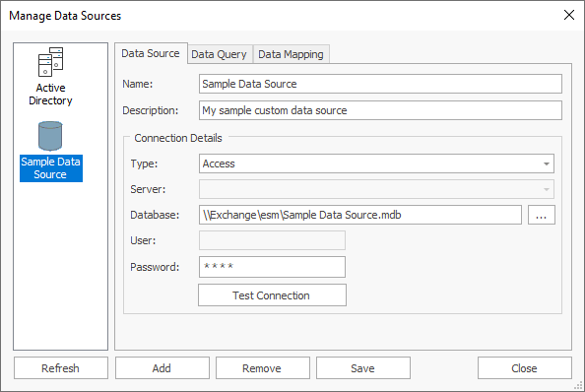585x392 pixels.
Task: Browse for database with ellipsis button
Action: pyautogui.click(x=542, y=215)
